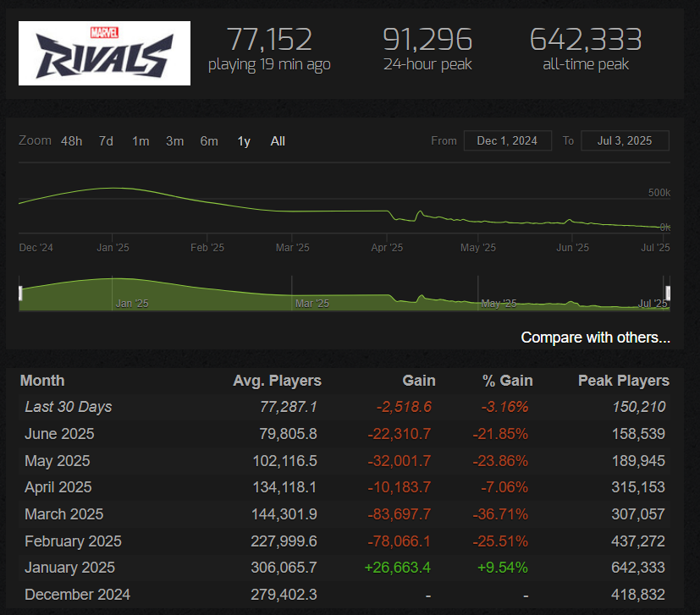Click the -22,310.7 gain cell
700x615 pixels.
tap(400, 434)
